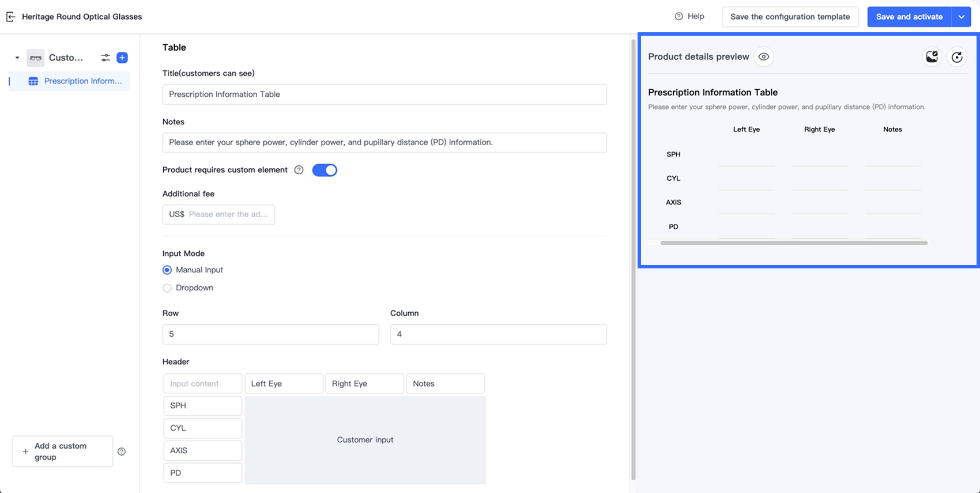Open the Save and activate dropdown arrow
The width and height of the screenshot is (980, 493).
point(961,17)
